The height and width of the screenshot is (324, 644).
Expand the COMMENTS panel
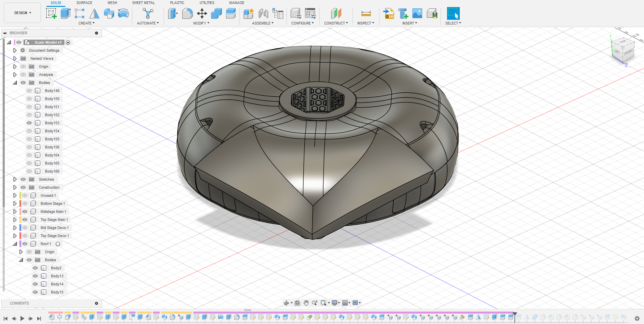tap(96, 303)
